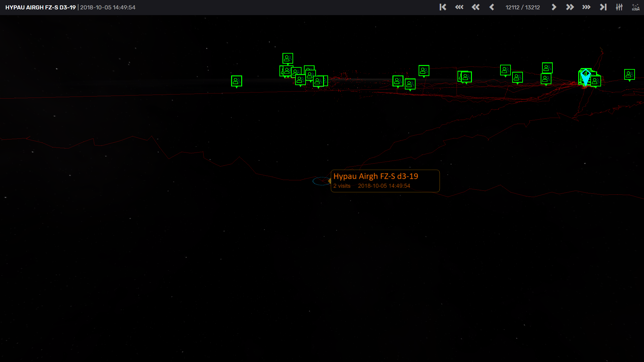Click the 12112 / 13212 entry counter
The height and width of the screenshot is (362, 644).
[x=523, y=7]
